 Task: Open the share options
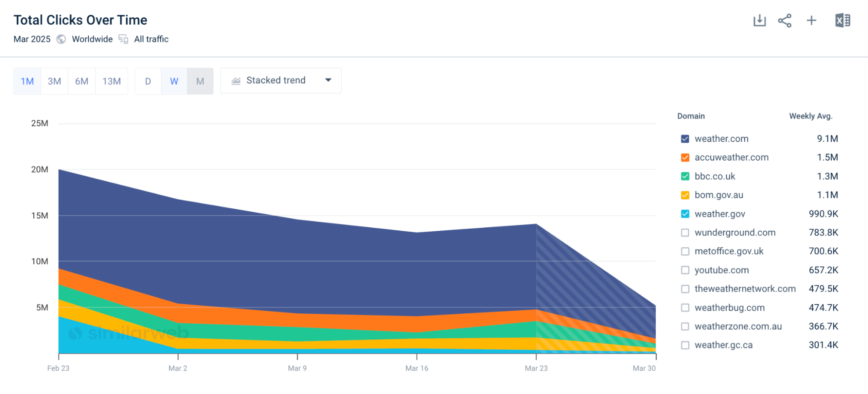785,20
